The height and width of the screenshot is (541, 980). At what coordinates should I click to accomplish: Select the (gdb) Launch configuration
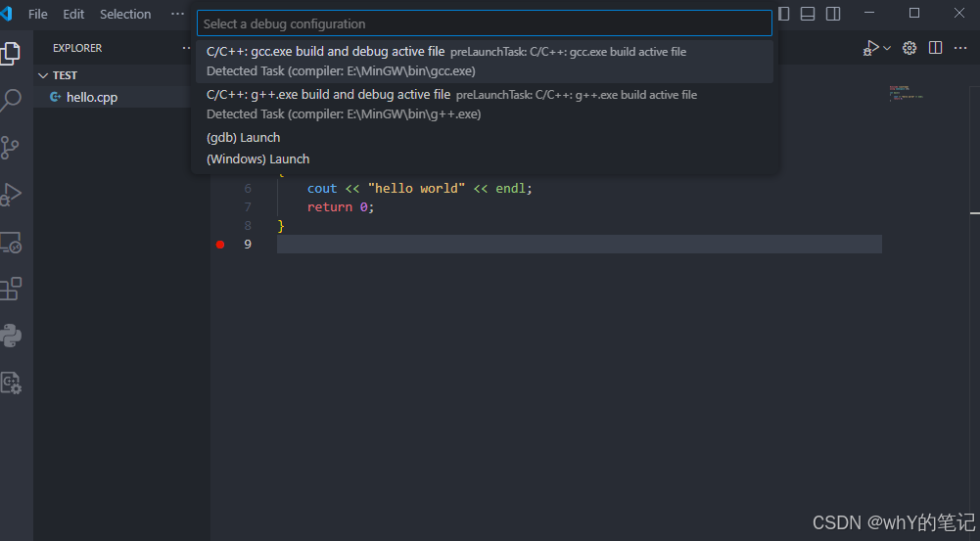[x=485, y=137]
